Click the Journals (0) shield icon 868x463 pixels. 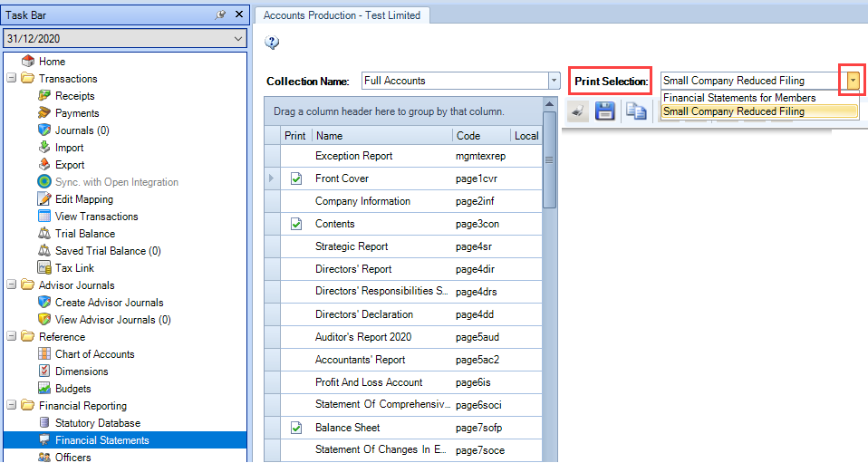(44, 130)
